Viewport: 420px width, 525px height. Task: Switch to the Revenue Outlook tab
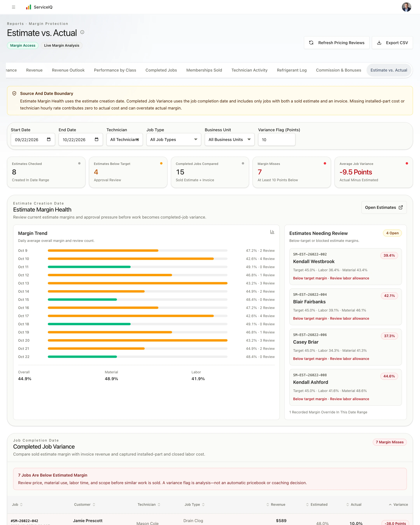click(x=68, y=70)
